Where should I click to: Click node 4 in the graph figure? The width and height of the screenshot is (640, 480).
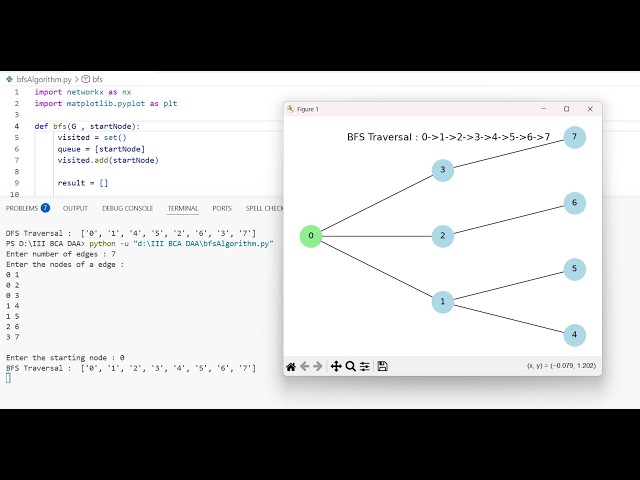coord(575,335)
